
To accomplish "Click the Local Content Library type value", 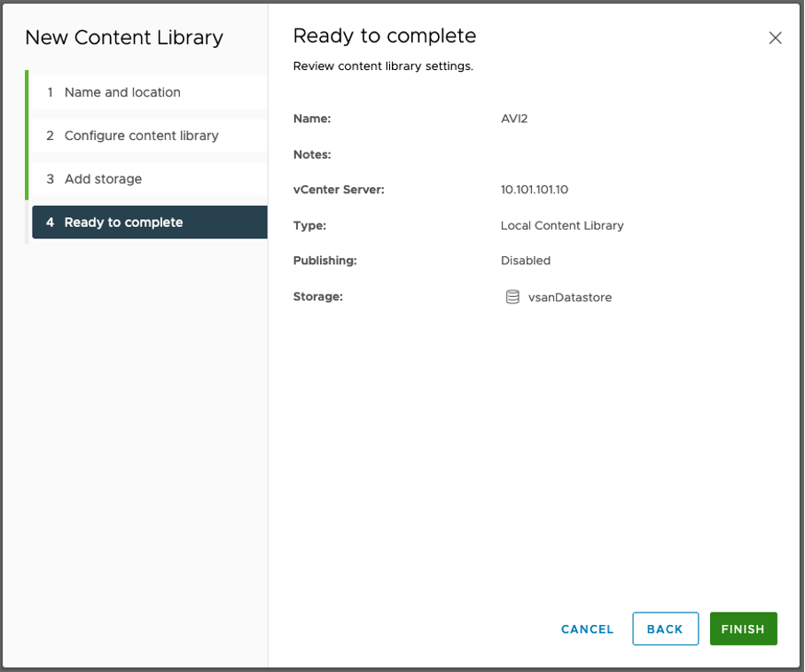I will click(562, 225).
